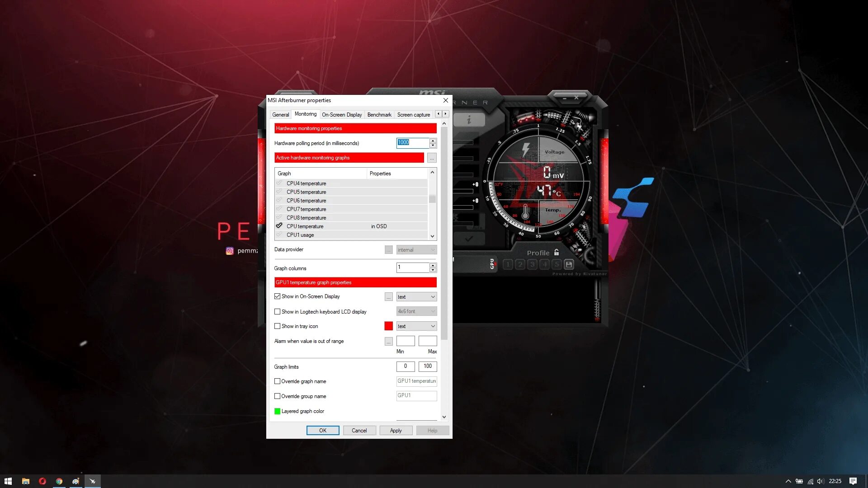The width and height of the screenshot is (868, 488).
Task: Open the Chrome icon in the taskbar
Action: coord(59,481)
